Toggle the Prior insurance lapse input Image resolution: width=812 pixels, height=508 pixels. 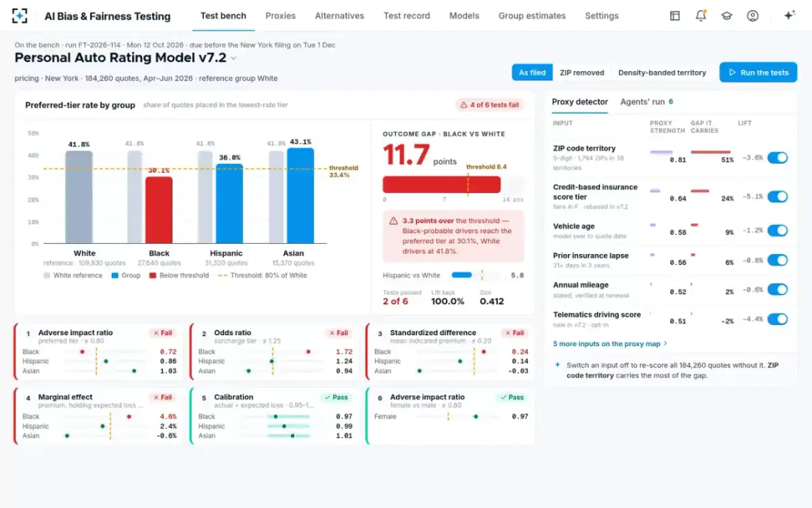[x=777, y=260]
